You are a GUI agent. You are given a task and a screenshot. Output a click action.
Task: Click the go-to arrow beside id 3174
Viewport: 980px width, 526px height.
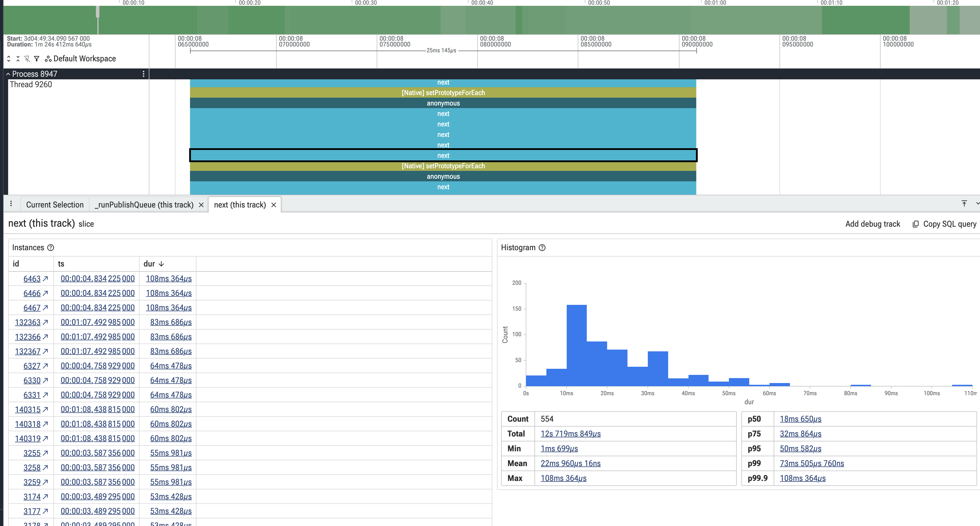pos(46,496)
